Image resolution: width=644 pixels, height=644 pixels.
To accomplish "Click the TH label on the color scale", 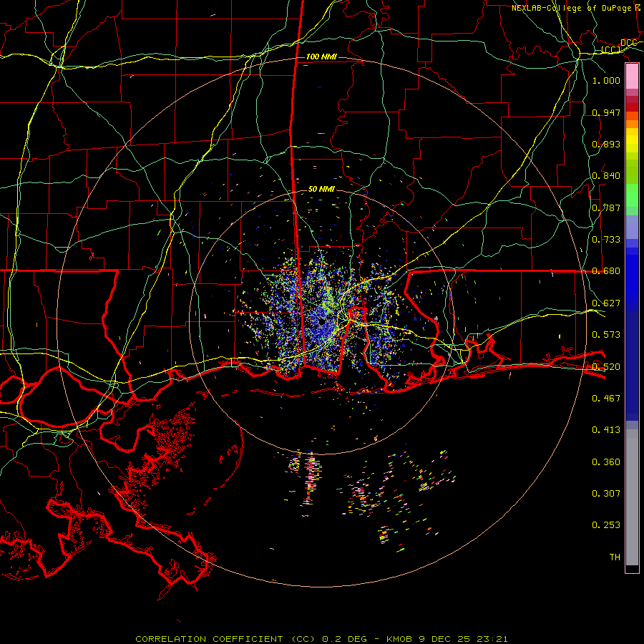I will [x=615, y=557].
